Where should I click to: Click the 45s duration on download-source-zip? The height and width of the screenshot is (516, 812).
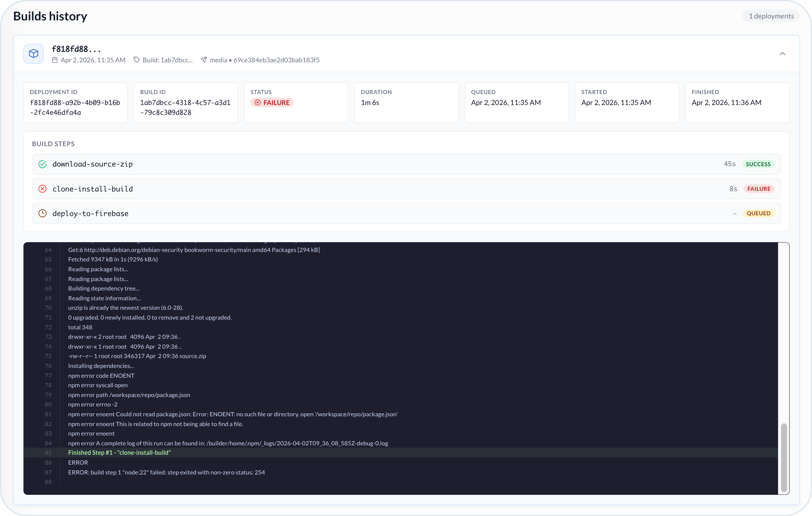pyautogui.click(x=730, y=164)
